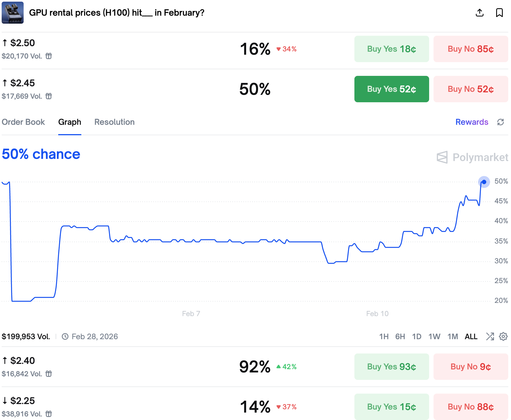Viewport: 511px width, 420px height.
Task: Click the shuffle compare icon near ALL
Action: click(x=490, y=336)
